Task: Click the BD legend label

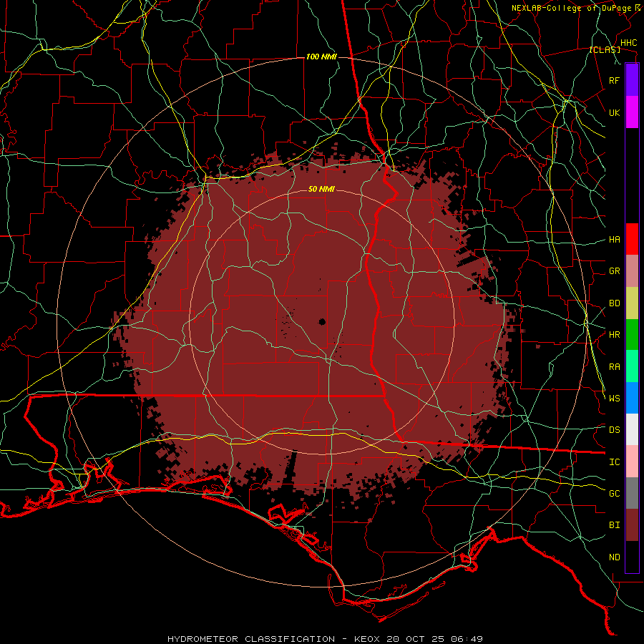Action: (614, 303)
